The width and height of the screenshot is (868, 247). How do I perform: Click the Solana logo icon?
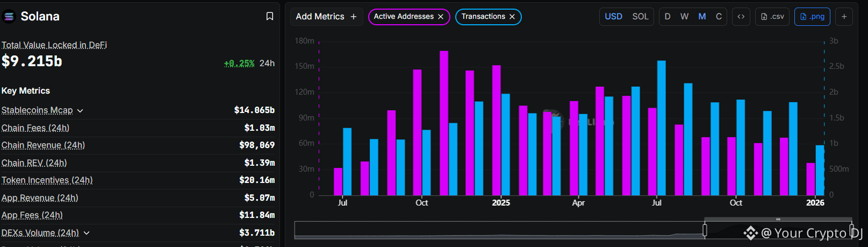point(9,17)
